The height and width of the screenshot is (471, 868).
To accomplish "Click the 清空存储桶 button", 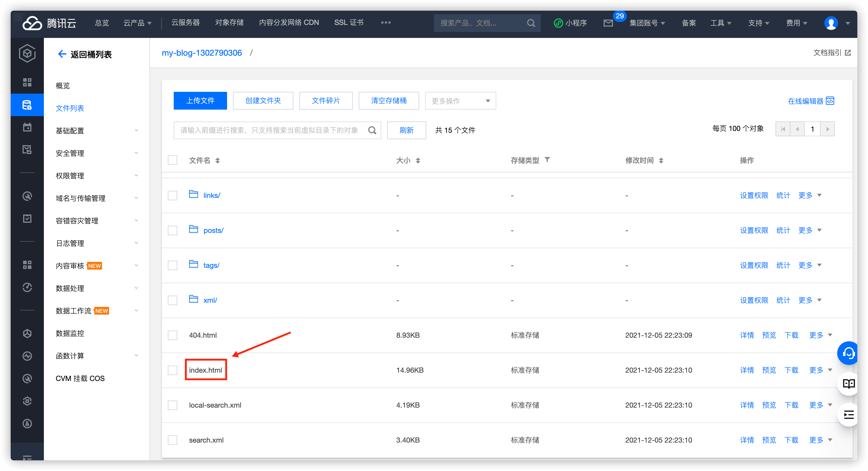I will click(389, 101).
